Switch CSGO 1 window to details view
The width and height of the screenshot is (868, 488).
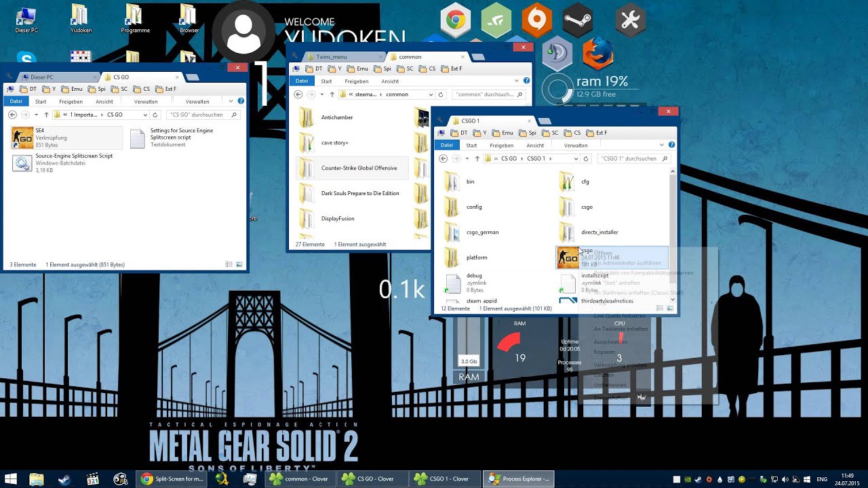(x=660, y=308)
